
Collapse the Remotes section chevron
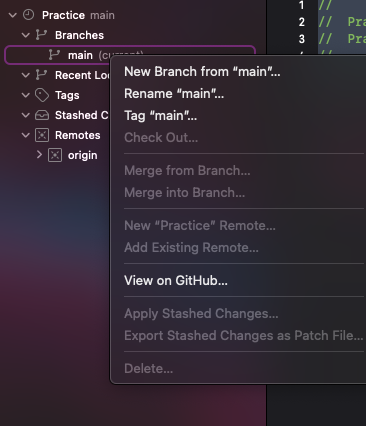pos(26,135)
